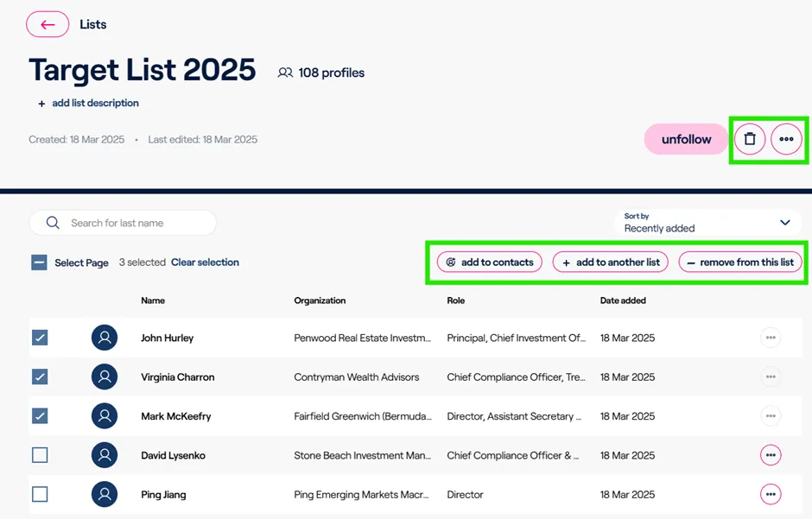
Task: Click add to another list button
Action: coord(611,263)
